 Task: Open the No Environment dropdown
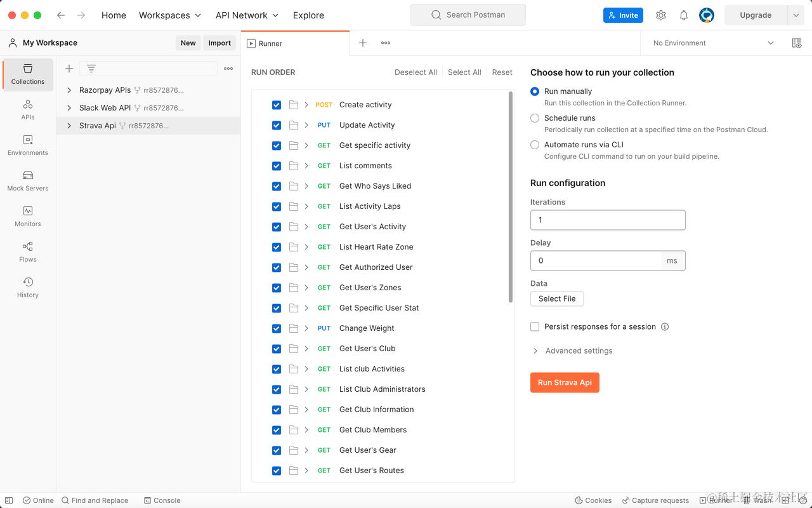coord(714,43)
